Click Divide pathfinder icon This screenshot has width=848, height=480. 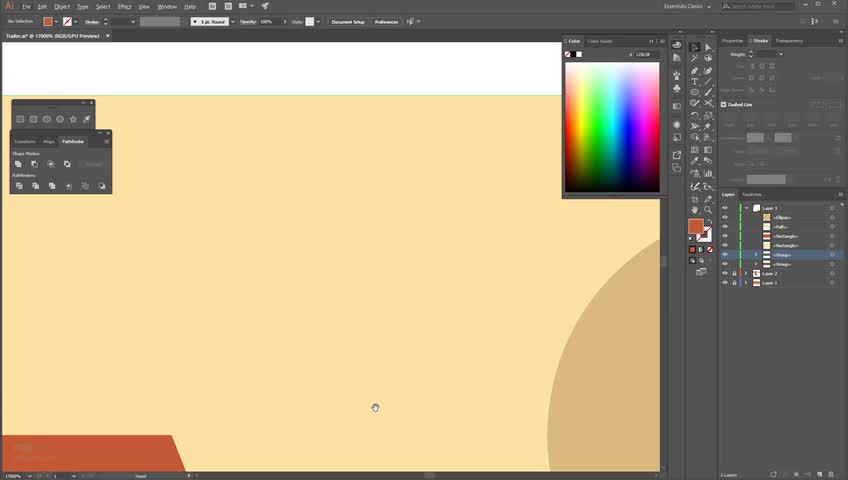[19, 186]
